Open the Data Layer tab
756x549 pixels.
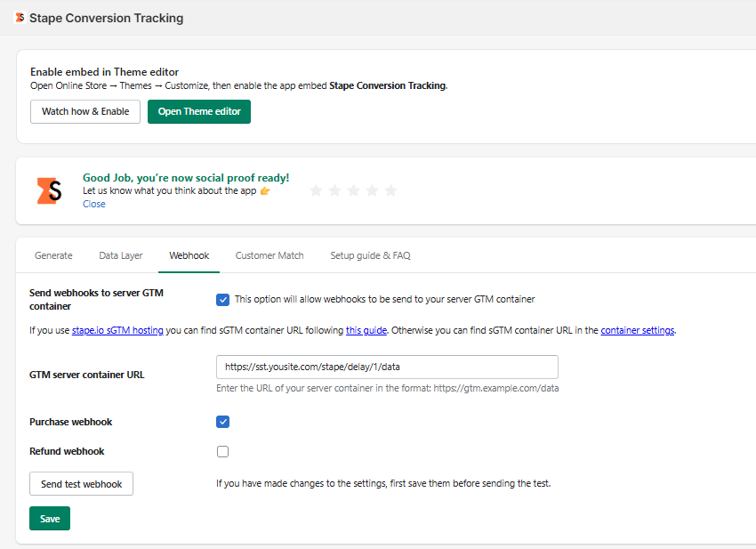pyautogui.click(x=121, y=255)
